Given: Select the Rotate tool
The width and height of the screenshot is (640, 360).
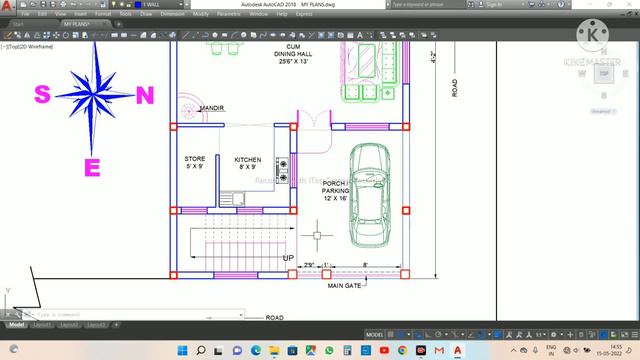Looking at the screenshot, I should [66, 36].
